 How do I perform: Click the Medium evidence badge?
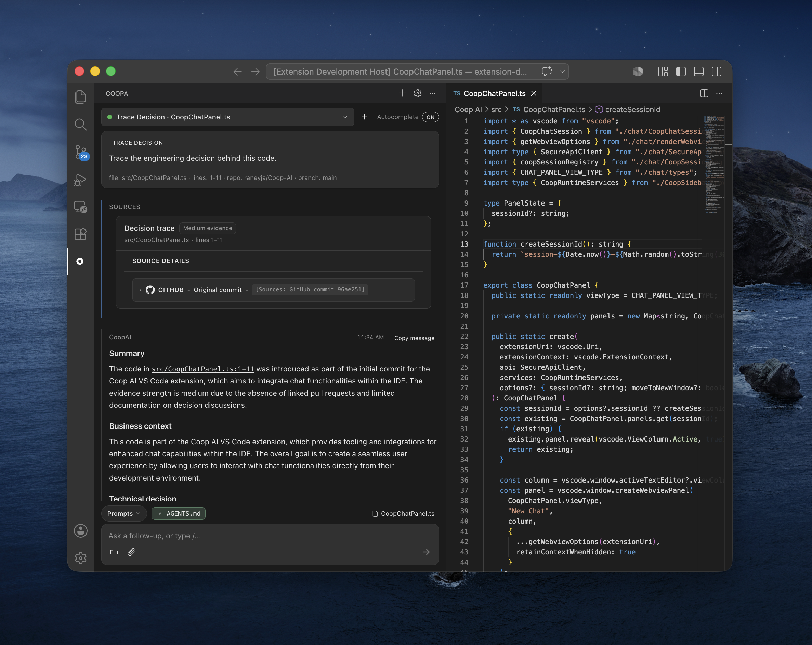[208, 228]
